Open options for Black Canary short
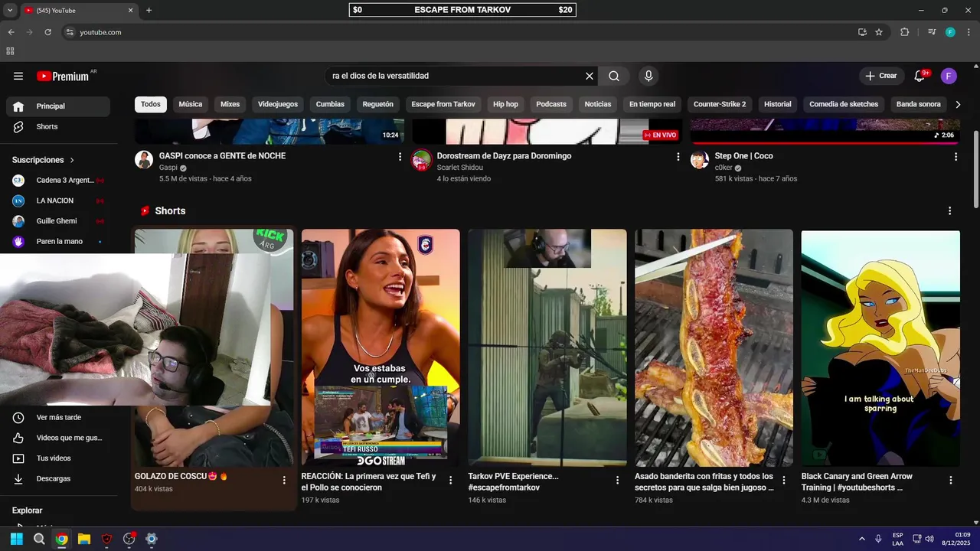This screenshot has width=980, height=551. point(951,480)
